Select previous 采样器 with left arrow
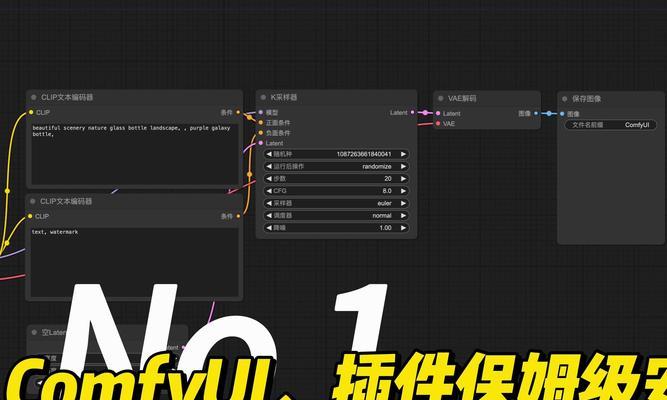Screen dimensions: 667x400 point(269,203)
